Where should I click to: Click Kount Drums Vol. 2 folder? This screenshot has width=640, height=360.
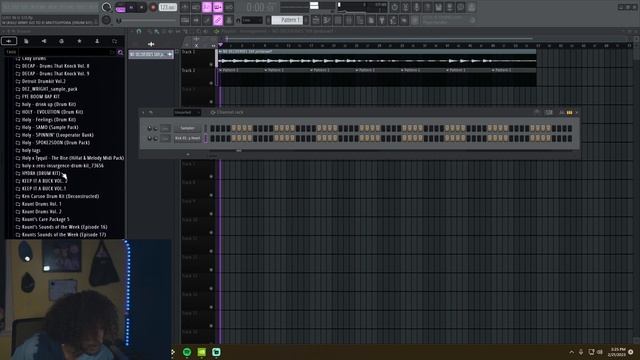tap(41, 211)
